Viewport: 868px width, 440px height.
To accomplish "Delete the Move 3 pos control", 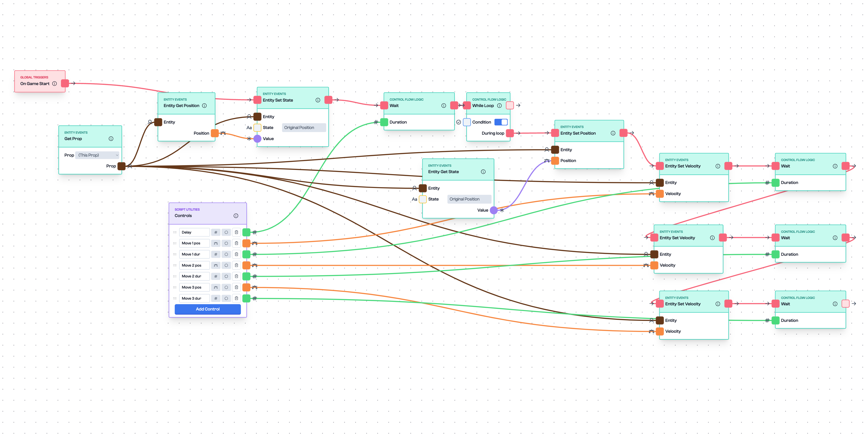I will [237, 288].
